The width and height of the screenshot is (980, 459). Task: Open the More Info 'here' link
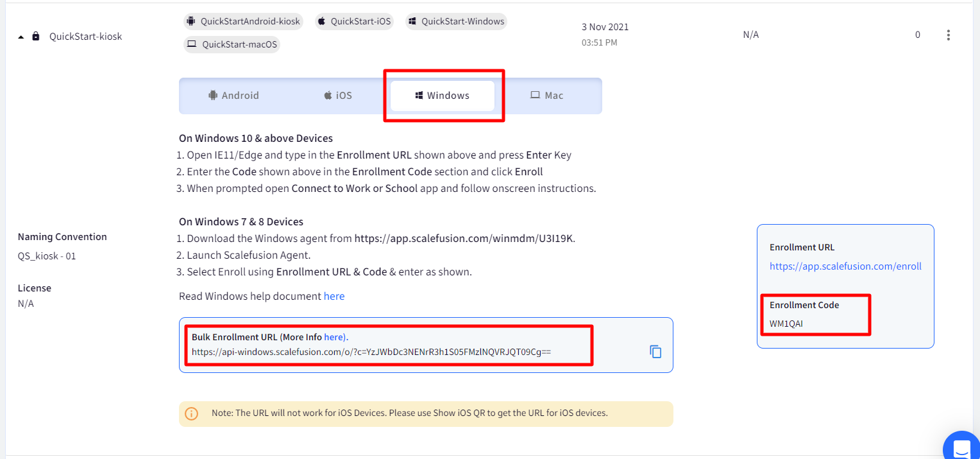[335, 337]
